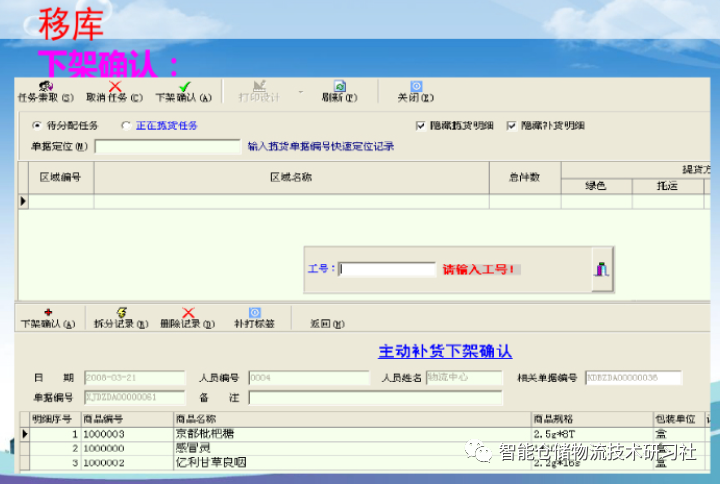Select the 感冒灵 product name cell

point(353,448)
